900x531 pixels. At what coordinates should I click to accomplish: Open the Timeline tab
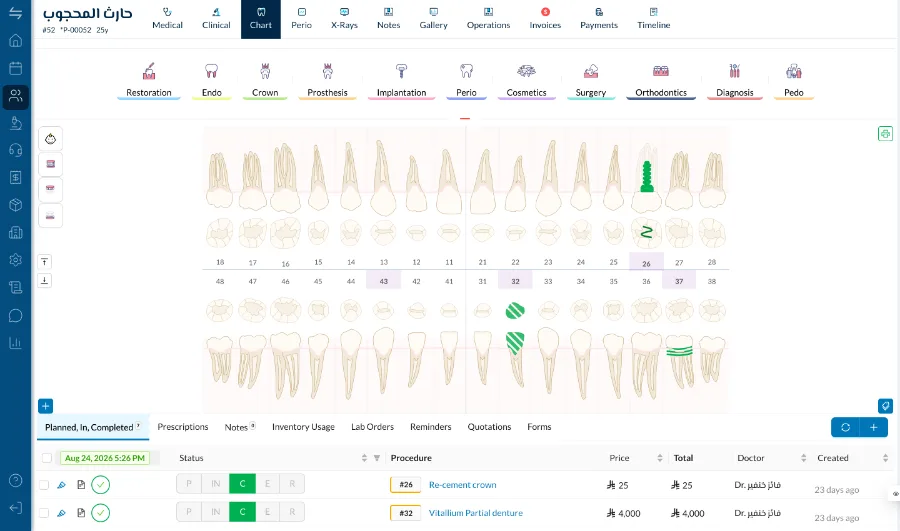tap(653, 19)
